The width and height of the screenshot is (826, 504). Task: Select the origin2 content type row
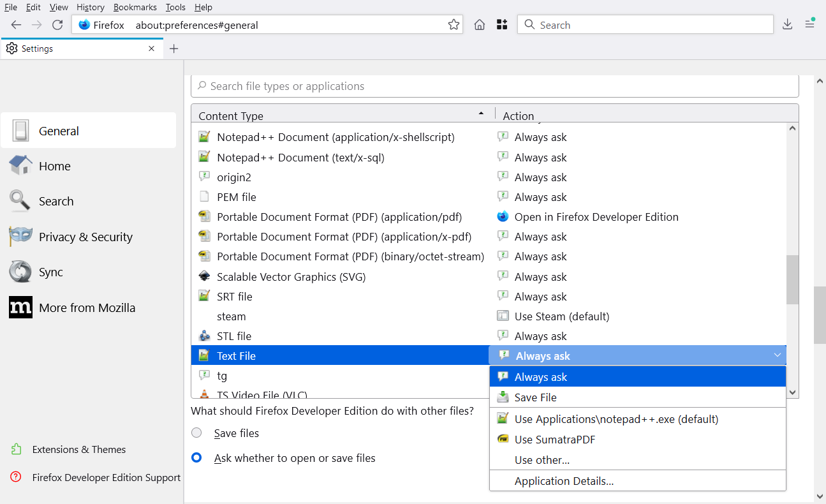[489, 177]
